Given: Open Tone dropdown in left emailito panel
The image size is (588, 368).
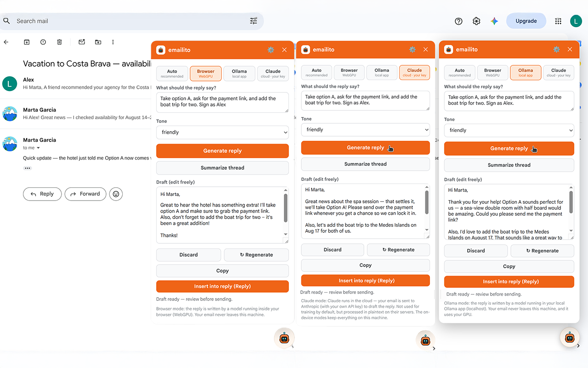Looking at the screenshot, I should 222,132.
